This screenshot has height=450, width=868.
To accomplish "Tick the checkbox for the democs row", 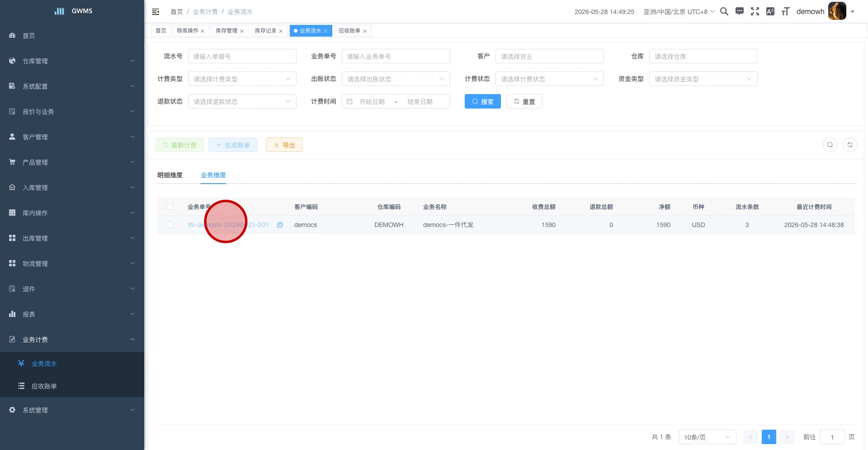I will click(170, 225).
